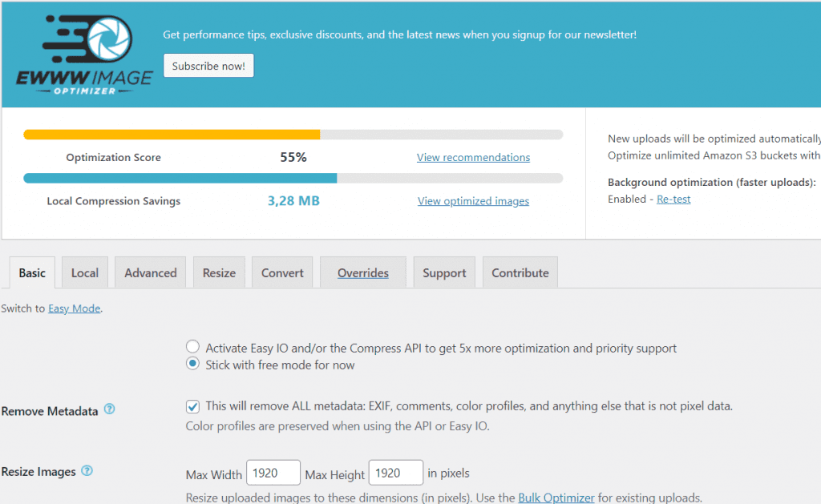
Task: Click the Subscribe now! button
Action: tap(208, 66)
